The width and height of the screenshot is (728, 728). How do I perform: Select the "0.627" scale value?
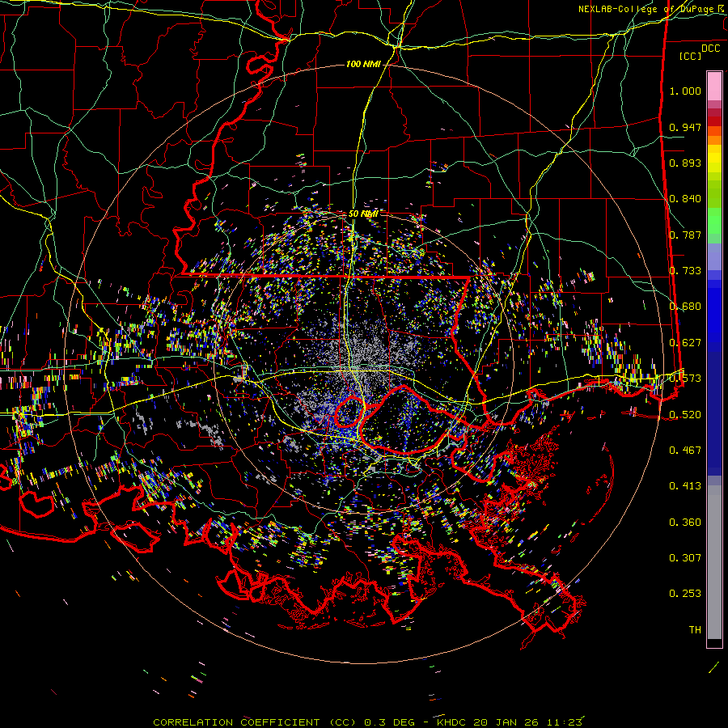click(685, 343)
